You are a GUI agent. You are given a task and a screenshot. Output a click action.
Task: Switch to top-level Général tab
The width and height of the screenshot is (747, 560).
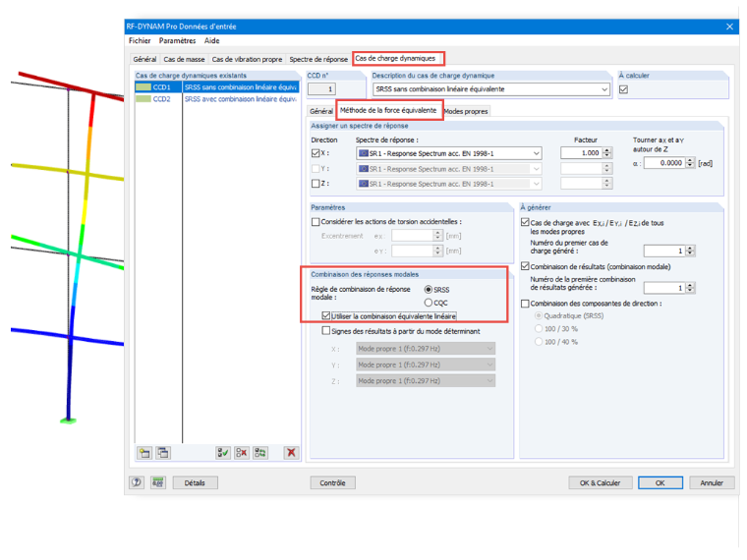click(144, 59)
